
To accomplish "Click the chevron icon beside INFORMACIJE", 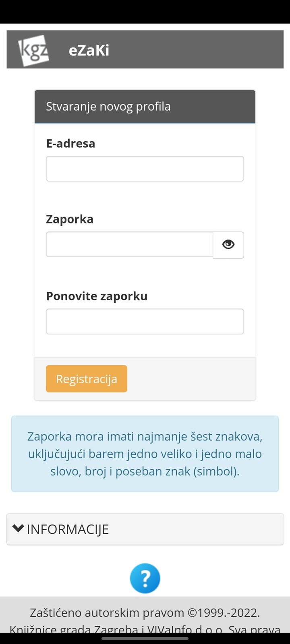I will click(x=18, y=528).
